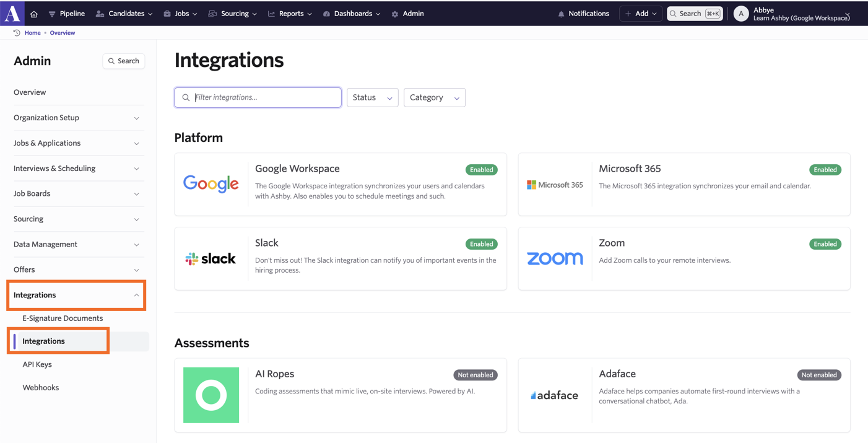This screenshot has width=868, height=443.
Task: Click the history icon beside Home breadcrumb
Action: click(x=17, y=33)
